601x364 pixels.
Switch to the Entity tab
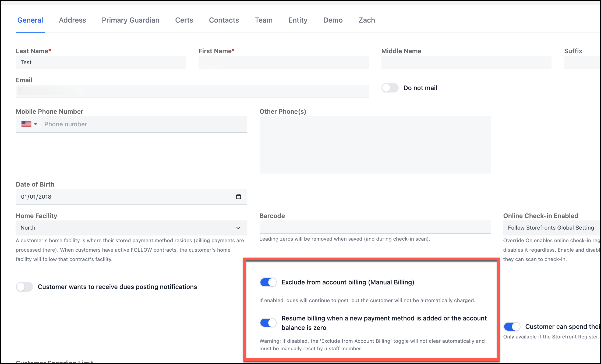(x=298, y=20)
